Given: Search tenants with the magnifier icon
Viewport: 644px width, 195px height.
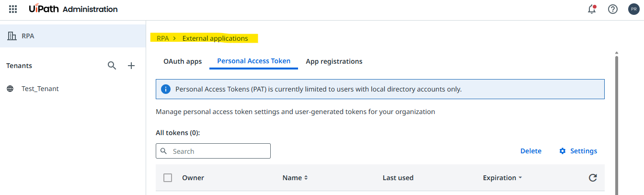Looking at the screenshot, I should pos(112,66).
